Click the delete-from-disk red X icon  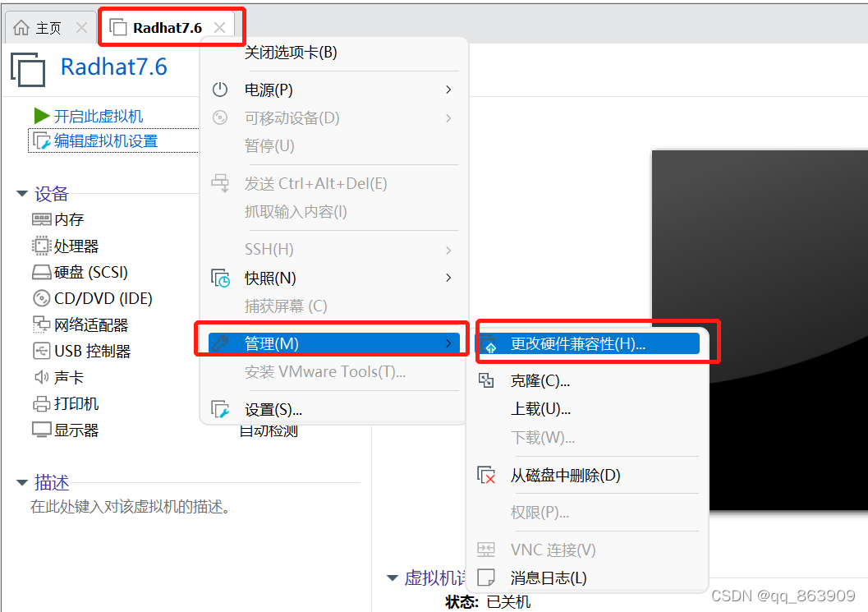[487, 475]
